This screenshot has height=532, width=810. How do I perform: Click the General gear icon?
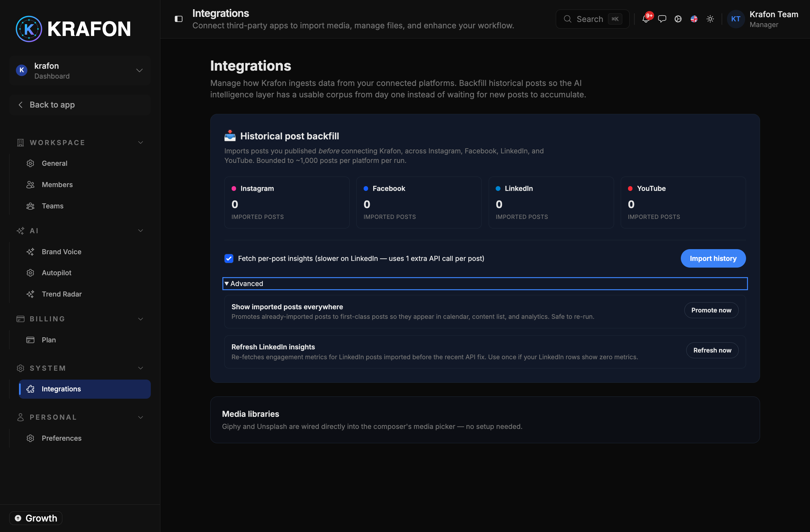tap(31, 163)
